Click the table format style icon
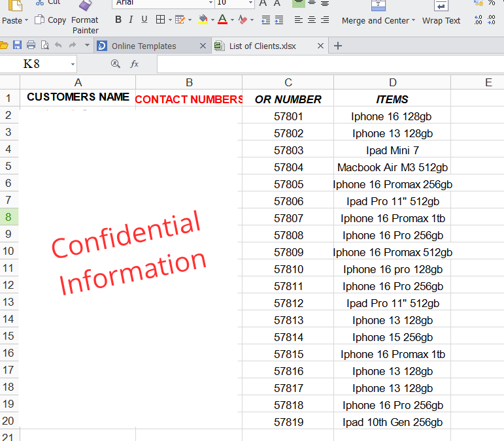Screen dimensions: 504x441 click(180, 20)
